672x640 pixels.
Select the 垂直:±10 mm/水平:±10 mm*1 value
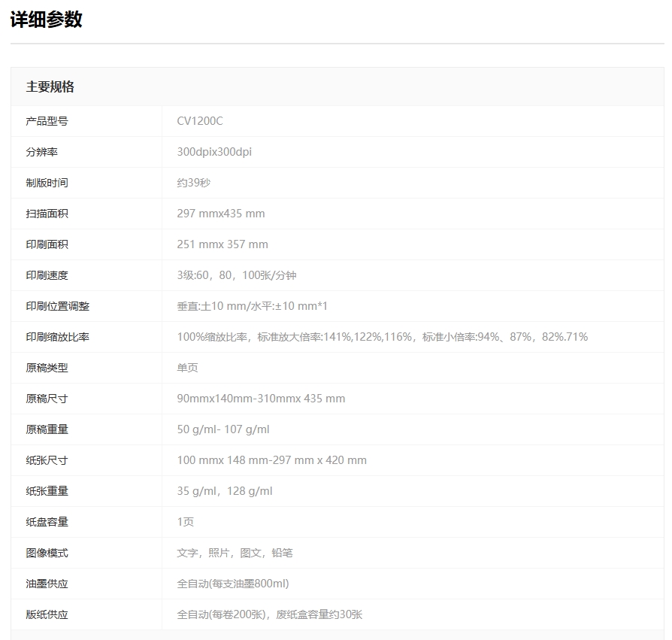[x=252, y=307]
